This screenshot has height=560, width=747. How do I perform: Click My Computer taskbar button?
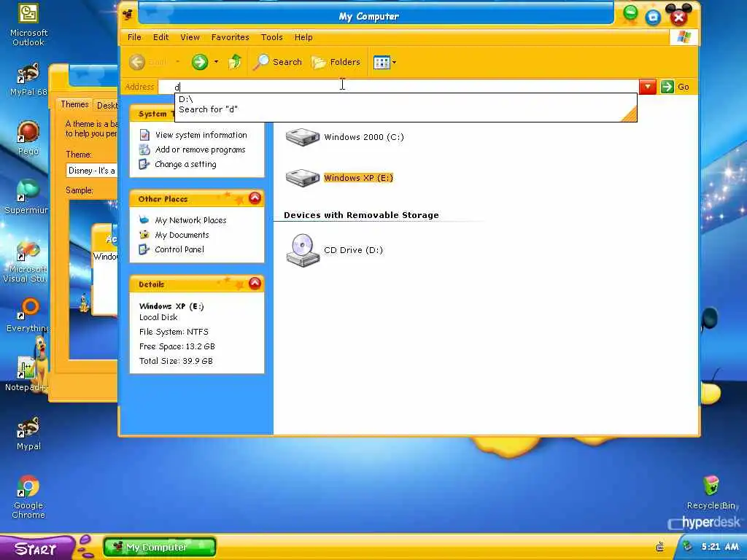(160, 547)
